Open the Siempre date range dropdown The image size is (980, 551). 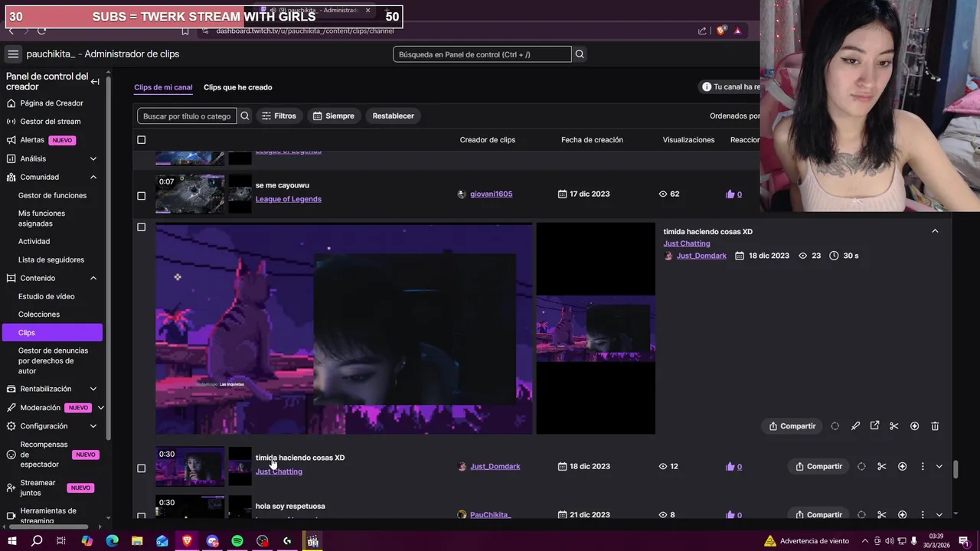tap(333, 116)
